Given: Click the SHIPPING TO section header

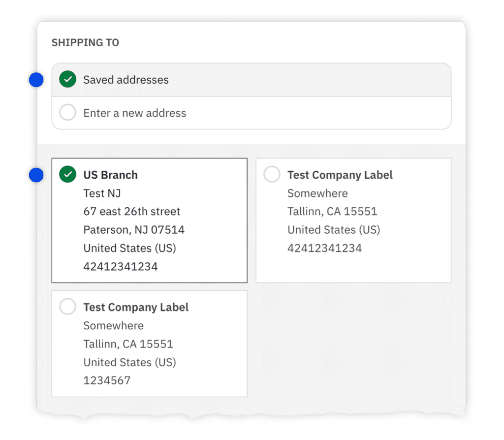Looking at the screenshot, I should (x=85, y=43).
